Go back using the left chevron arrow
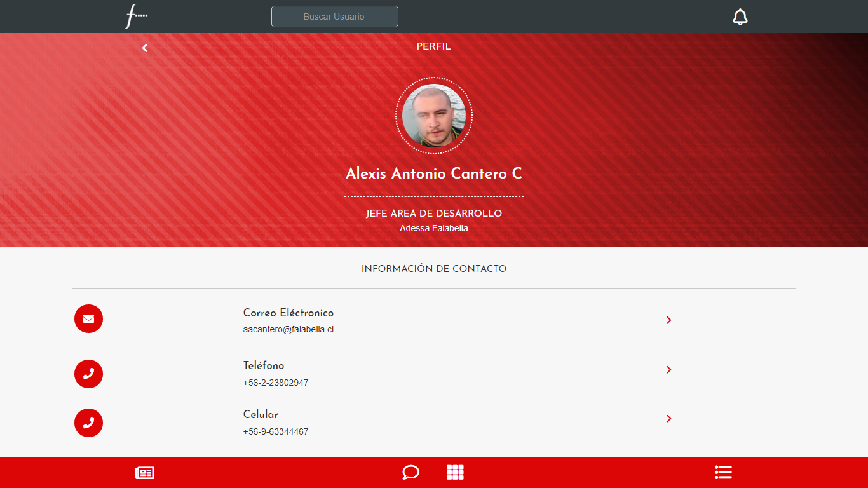The width and height of the screenshot is (868, 488). tap(145, 48)
